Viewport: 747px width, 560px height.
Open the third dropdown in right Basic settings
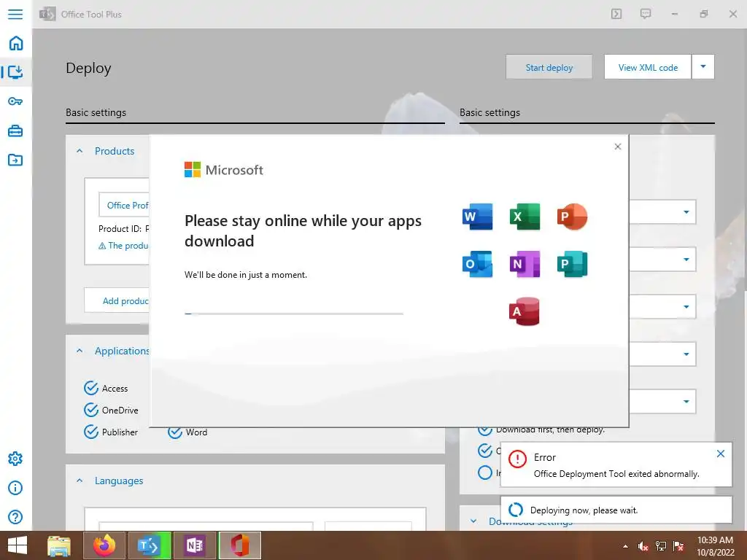686,307
